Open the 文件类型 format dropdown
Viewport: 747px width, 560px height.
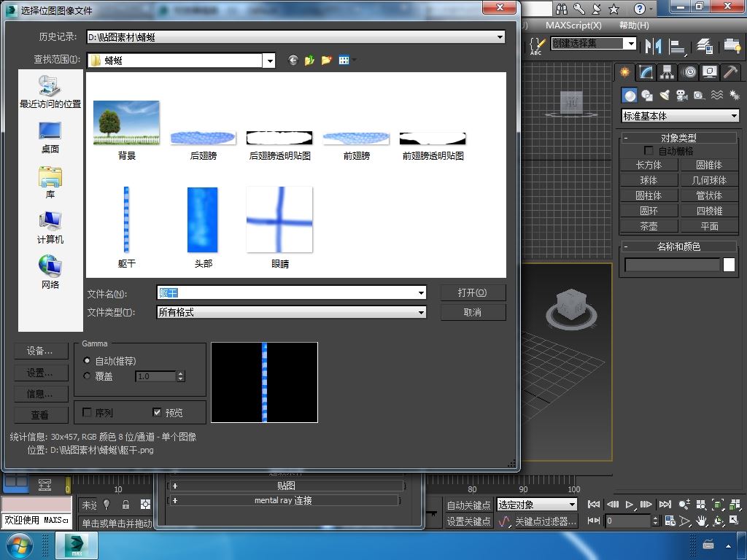point(421,312)
